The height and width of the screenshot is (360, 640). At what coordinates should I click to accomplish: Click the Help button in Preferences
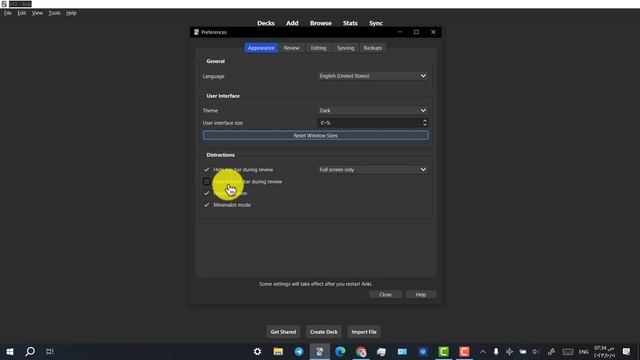pos(421,294)
